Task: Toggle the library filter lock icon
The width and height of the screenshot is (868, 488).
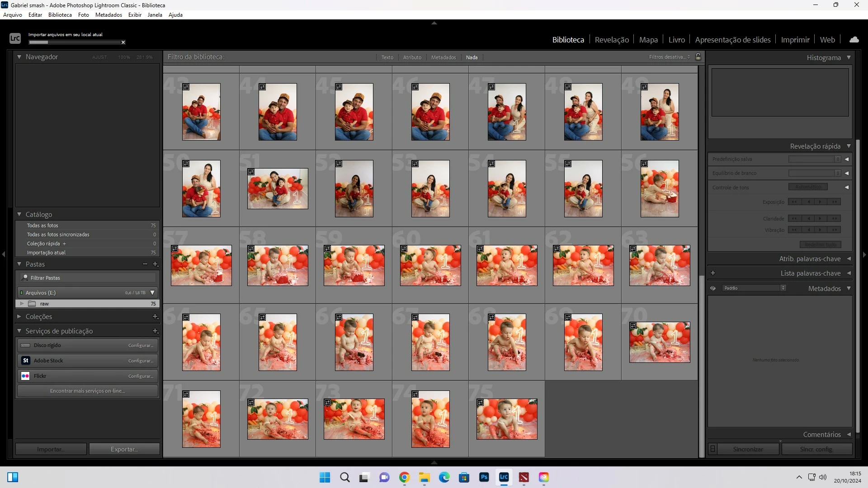Action: [698, 57]
